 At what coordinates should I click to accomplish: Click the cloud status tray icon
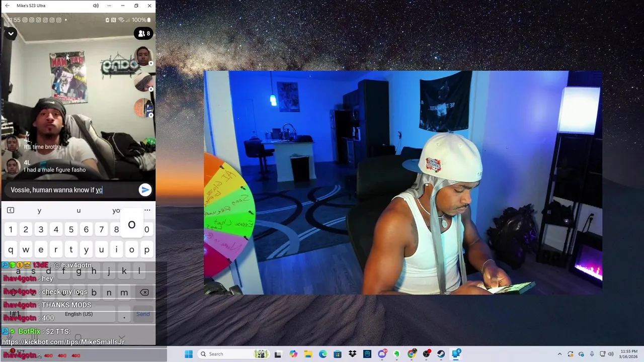click(581, 354)
